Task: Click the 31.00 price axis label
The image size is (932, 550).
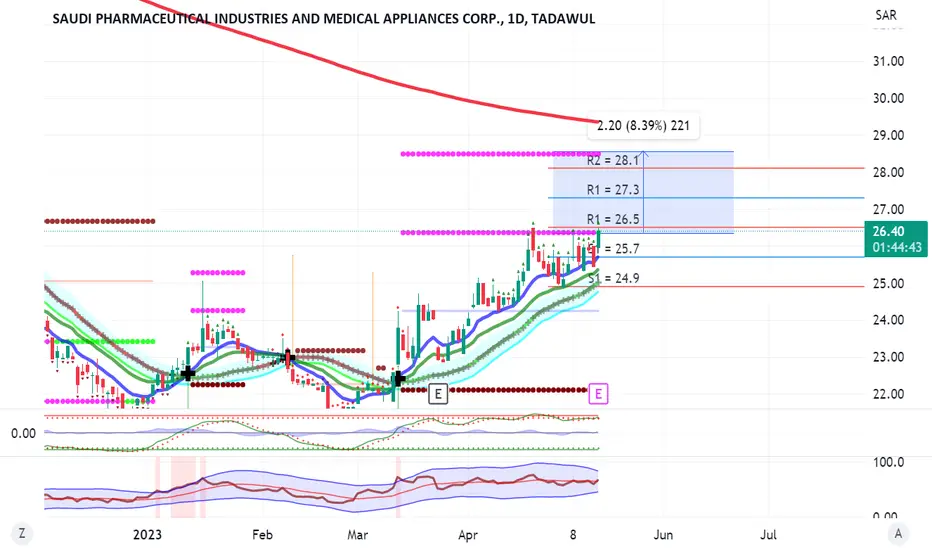Action: click(x=888, y=61)
